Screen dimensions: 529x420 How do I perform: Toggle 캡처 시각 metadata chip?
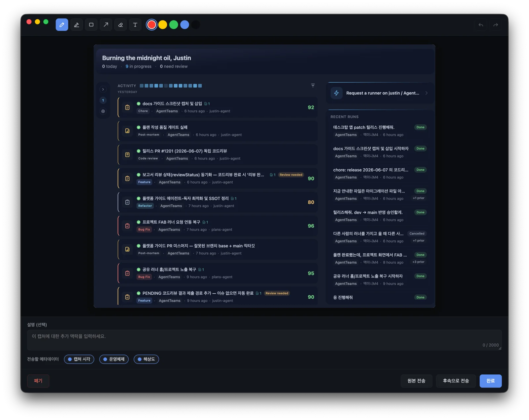pos(79,359)
